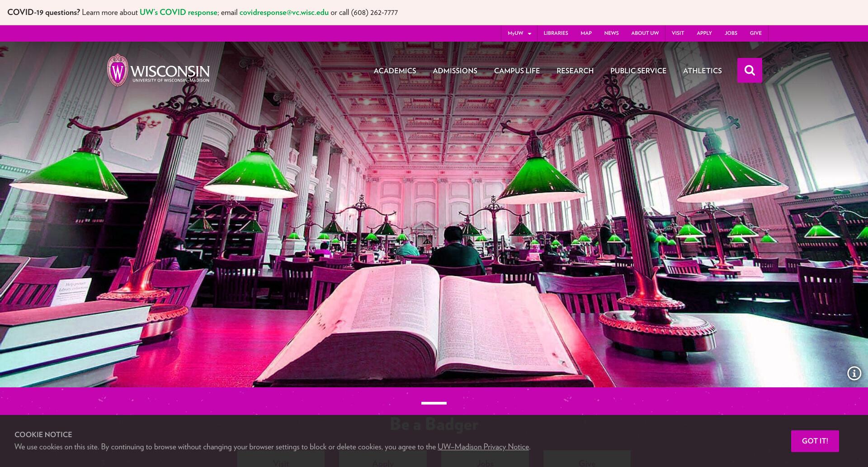Dismiss cookie notice with GOT IT! button
This screenshot has width=868, height=467.
[x=815, y=441]
